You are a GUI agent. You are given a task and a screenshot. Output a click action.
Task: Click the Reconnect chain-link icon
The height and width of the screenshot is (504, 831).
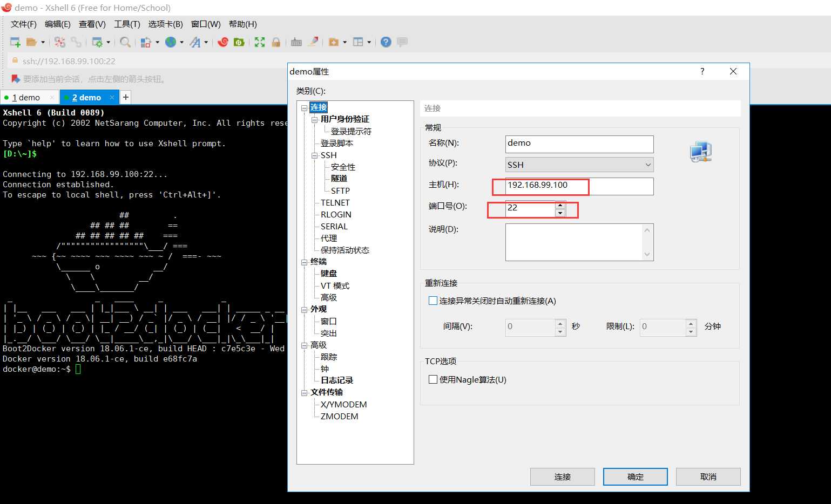(x=76, y=42)
